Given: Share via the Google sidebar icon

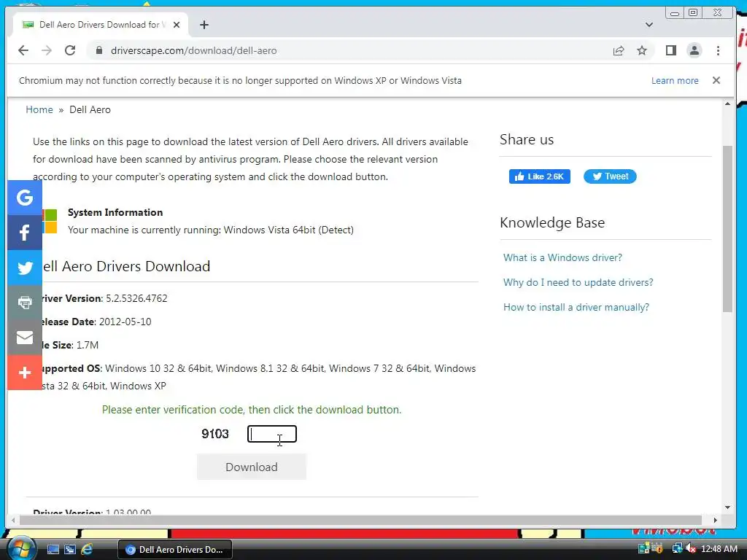Looking at the screenshot, I should click(x=25, y=198).
